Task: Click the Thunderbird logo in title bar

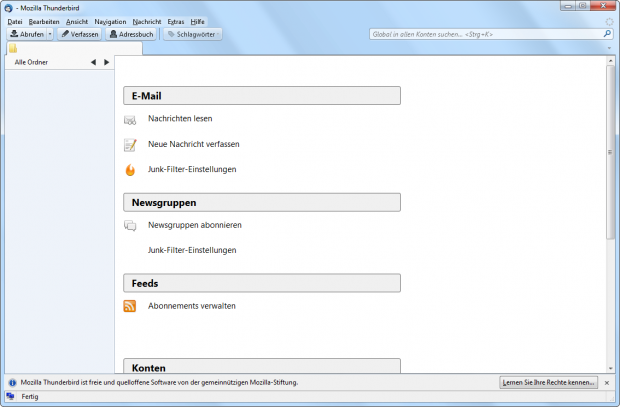Action: (x=8, y=8)
